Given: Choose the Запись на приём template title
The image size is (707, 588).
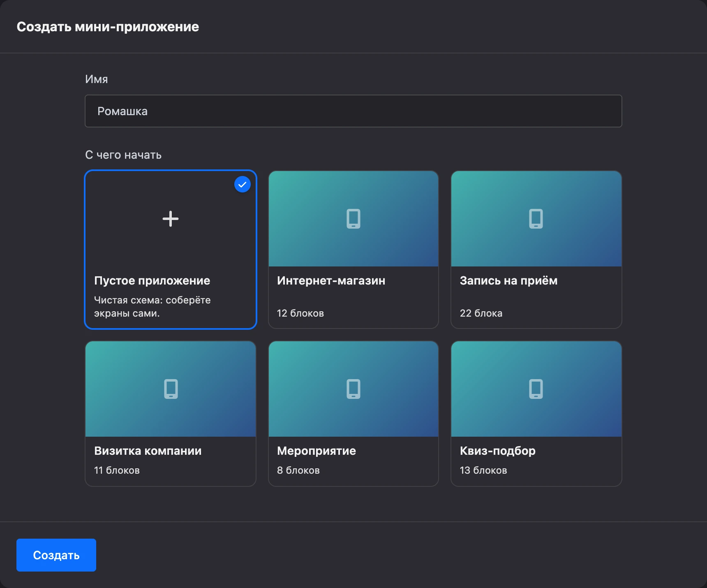Looking at the screenshot, I should coord(508,281).
